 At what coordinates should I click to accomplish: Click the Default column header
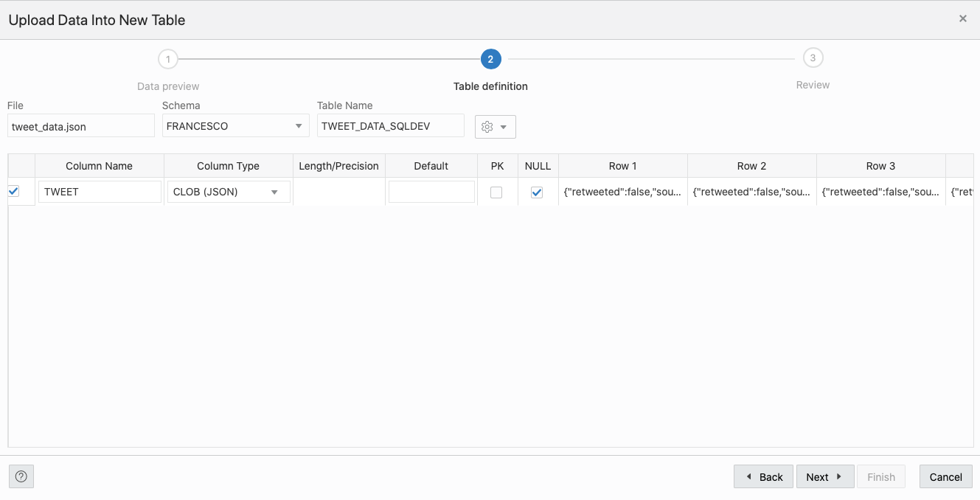point(431,166)
